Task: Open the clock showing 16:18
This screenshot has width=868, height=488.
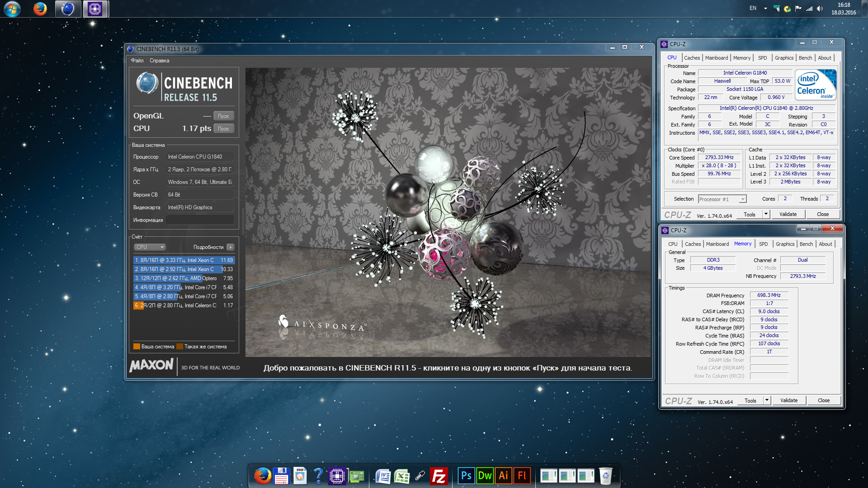Action: pos(844,9)
